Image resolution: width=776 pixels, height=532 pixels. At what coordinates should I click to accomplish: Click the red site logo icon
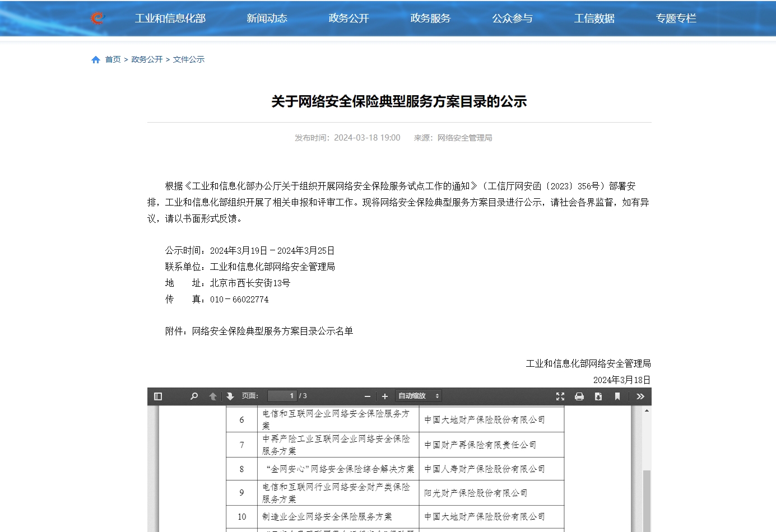97,18
